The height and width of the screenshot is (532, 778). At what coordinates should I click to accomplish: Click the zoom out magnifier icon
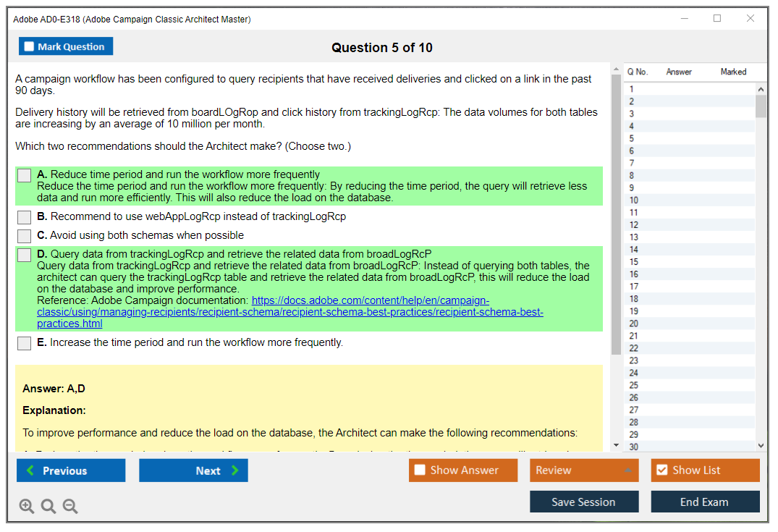70,507
